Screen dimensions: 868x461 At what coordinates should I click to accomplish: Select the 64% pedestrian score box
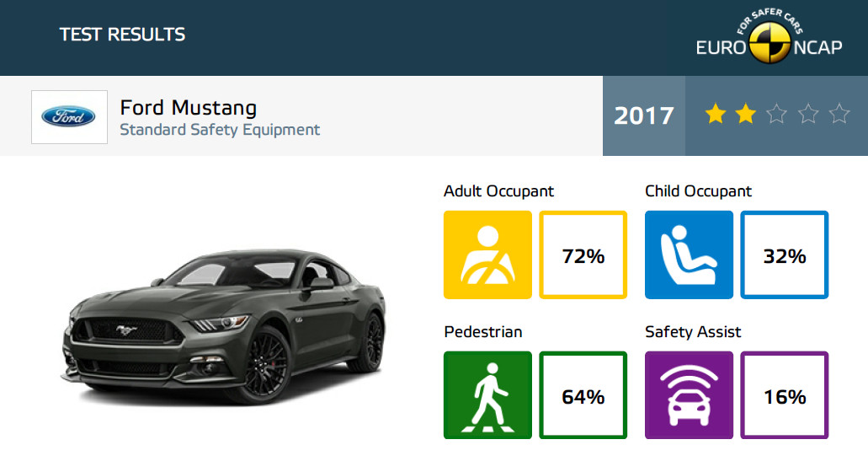point(583,395)
